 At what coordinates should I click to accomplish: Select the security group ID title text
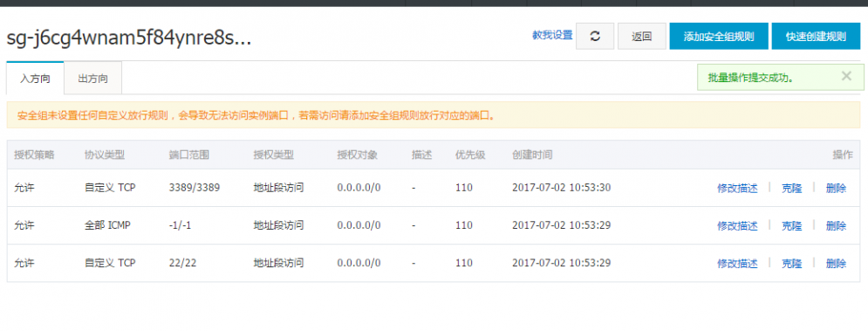coord(129,38)
